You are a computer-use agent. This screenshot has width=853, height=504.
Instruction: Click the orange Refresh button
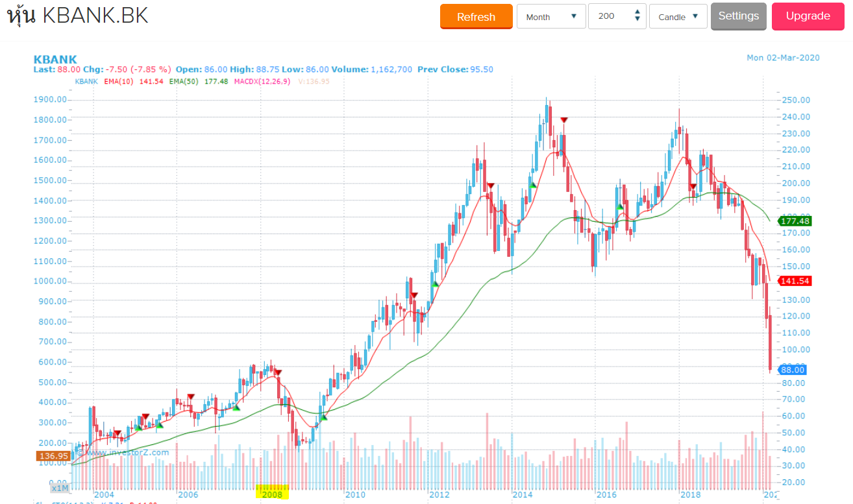coord(476,17)
